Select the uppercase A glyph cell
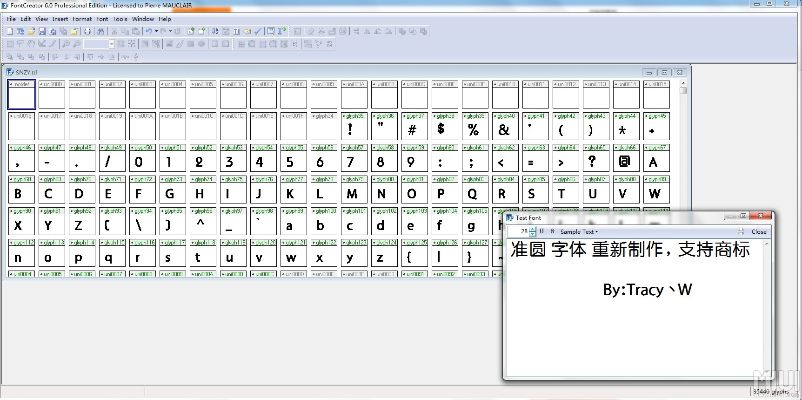This screenshot has height=400, width=802. tap(654, 161)
